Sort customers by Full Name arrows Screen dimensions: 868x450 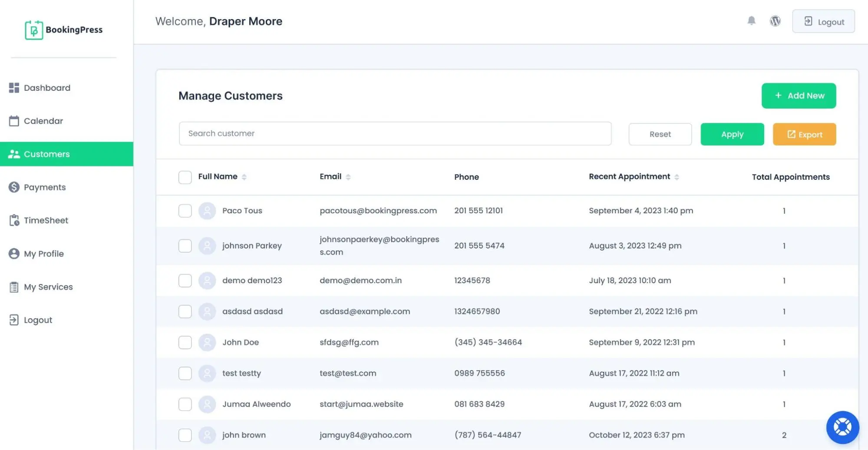pos(244,177)
